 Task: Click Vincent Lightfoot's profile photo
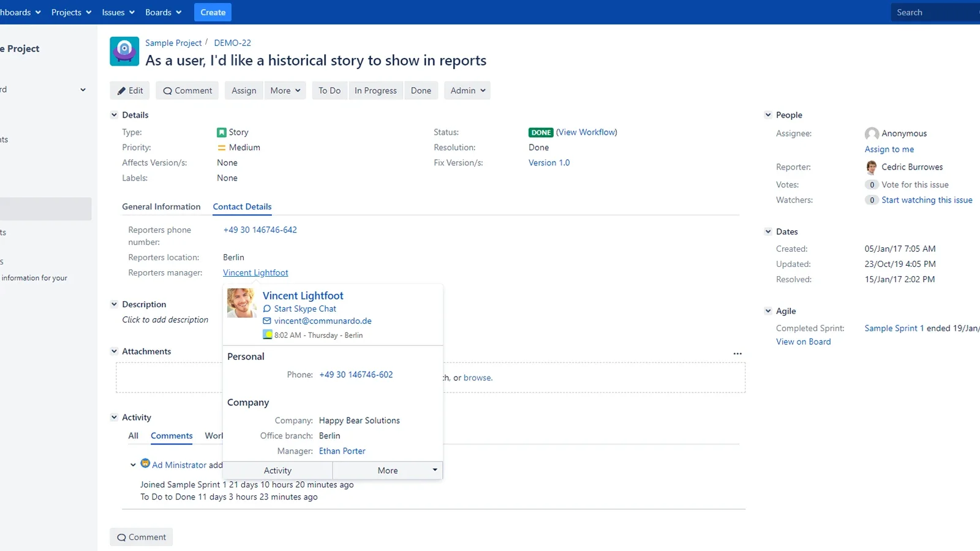pyautogui.click(x=241, y=303)
